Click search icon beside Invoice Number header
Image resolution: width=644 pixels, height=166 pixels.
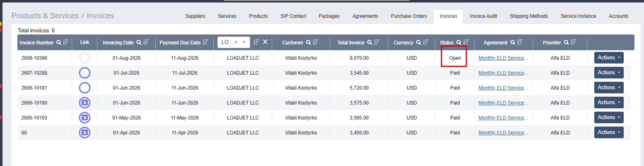click(59, 42)
